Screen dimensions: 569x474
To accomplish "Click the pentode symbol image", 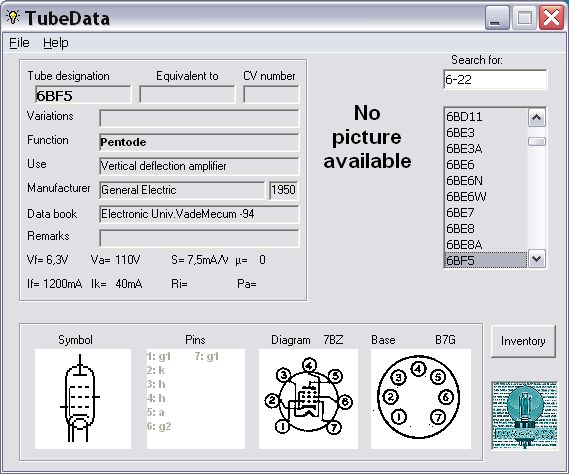I will pos(83,399).
